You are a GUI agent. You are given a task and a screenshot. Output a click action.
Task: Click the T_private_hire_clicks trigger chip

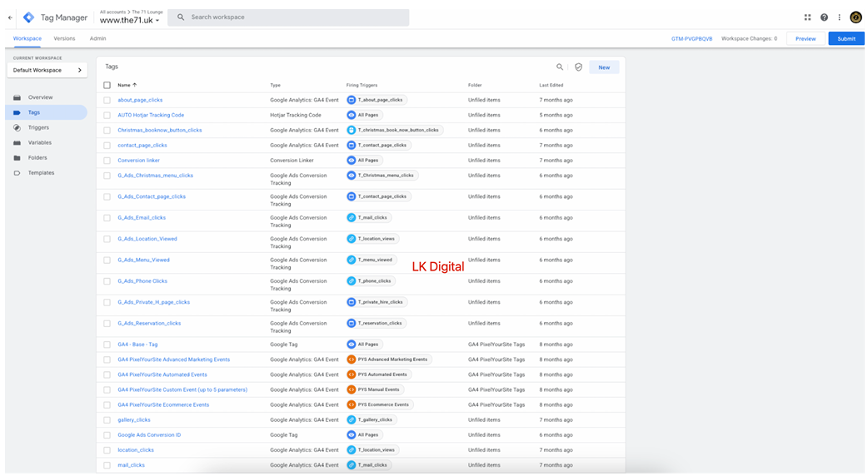(x=377, y=302)
